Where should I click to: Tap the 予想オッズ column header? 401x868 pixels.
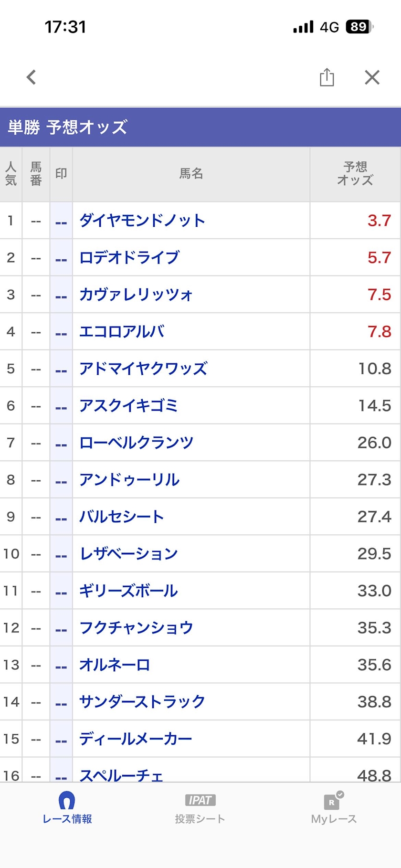tap(355, 174)
